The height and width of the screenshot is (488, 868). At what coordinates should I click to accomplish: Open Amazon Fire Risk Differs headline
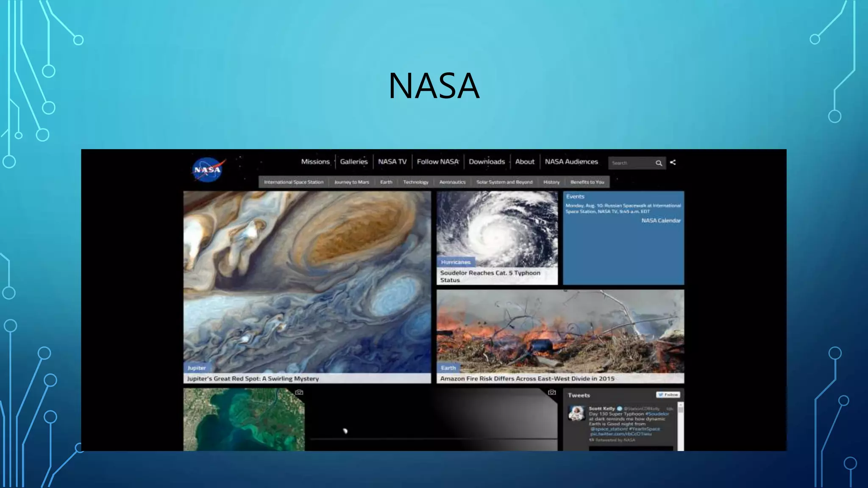[x=527, y=379]
